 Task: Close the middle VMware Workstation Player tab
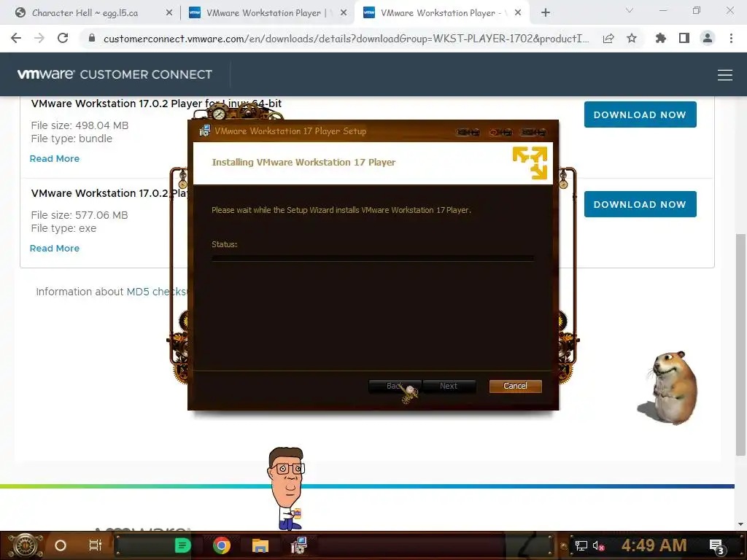[344, 13]
